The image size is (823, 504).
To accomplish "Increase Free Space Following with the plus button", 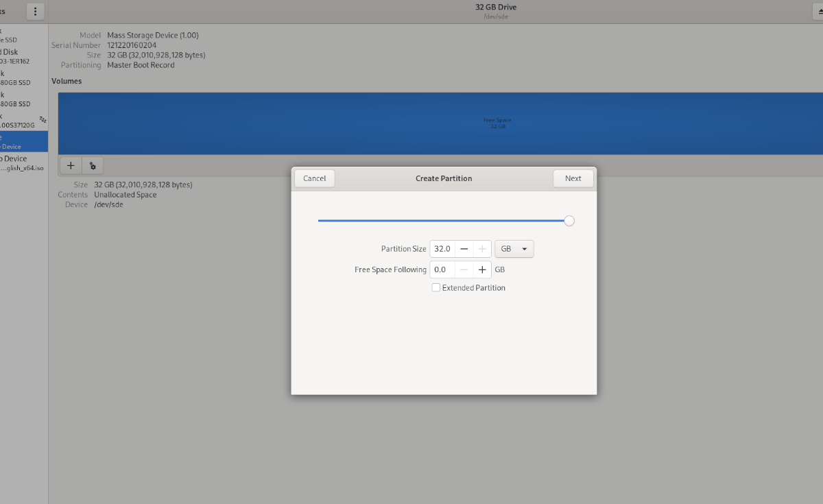I will [x=482, y=269].
